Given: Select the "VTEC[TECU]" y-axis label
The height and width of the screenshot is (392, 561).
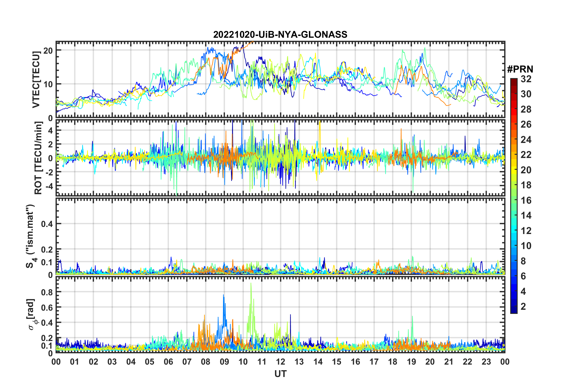Looking at the screenshot, I should coord(36,80).
